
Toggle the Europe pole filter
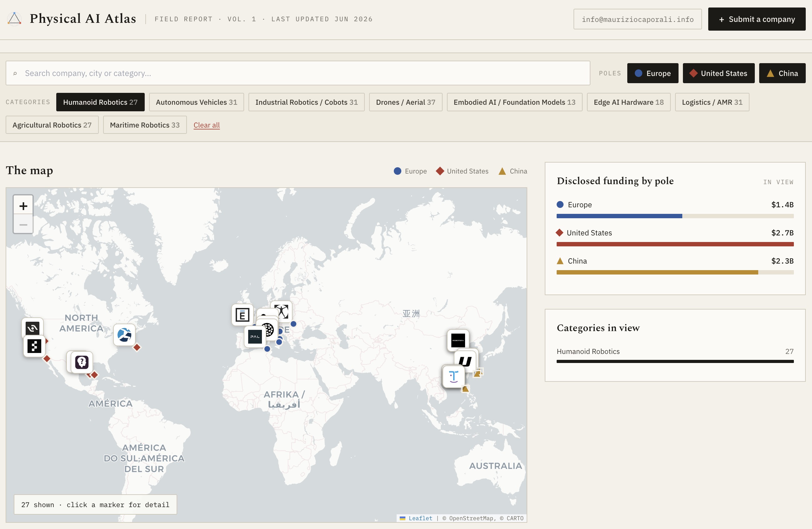(652, 73)
